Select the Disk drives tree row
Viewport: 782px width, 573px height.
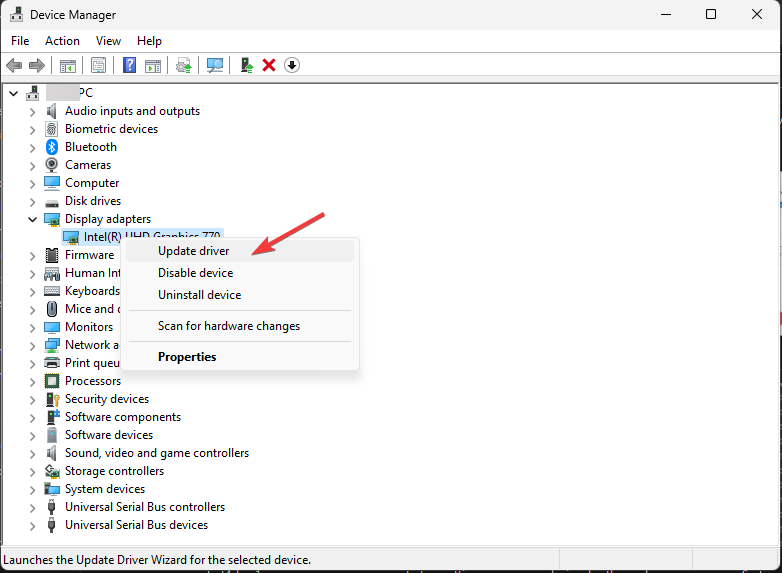tap(93, 200)
